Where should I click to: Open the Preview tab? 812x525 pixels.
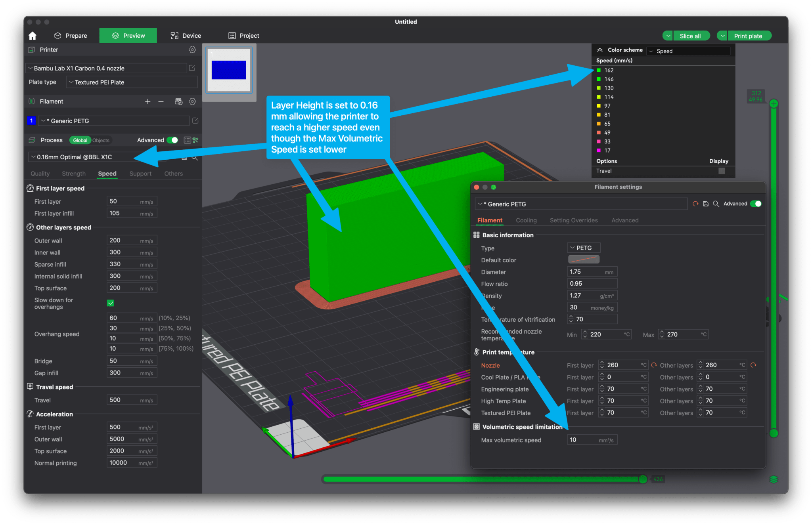point(128,35)
